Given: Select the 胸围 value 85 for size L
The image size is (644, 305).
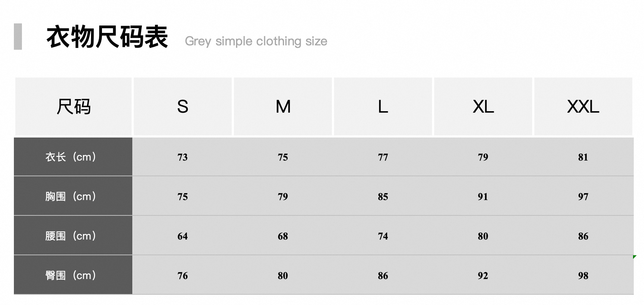Looking at the screenshot, I should click(x=383, y=197).
